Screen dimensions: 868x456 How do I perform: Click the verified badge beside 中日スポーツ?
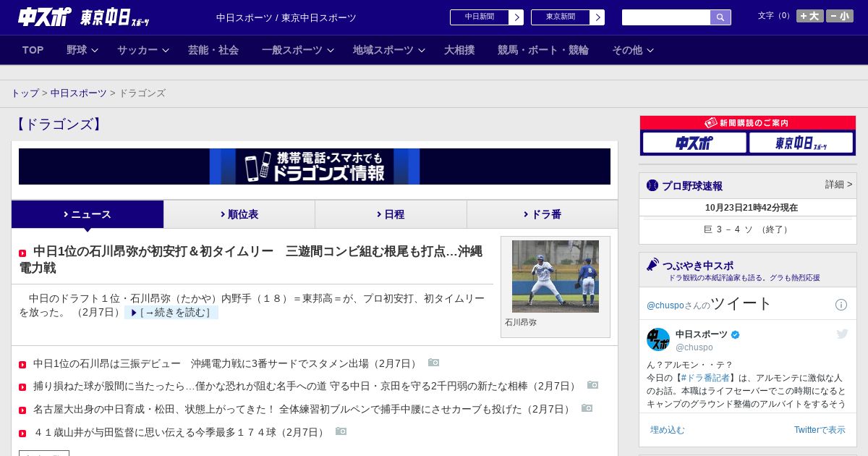coord(736,334)
